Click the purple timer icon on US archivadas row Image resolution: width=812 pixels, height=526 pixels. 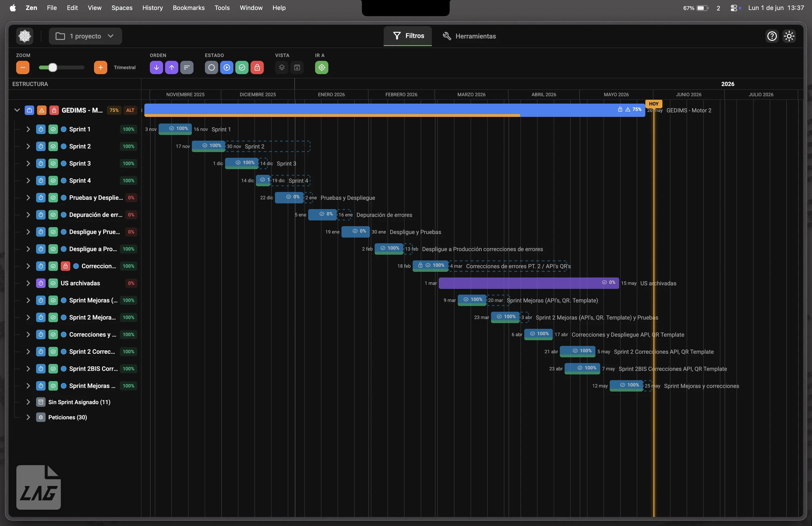41,283
